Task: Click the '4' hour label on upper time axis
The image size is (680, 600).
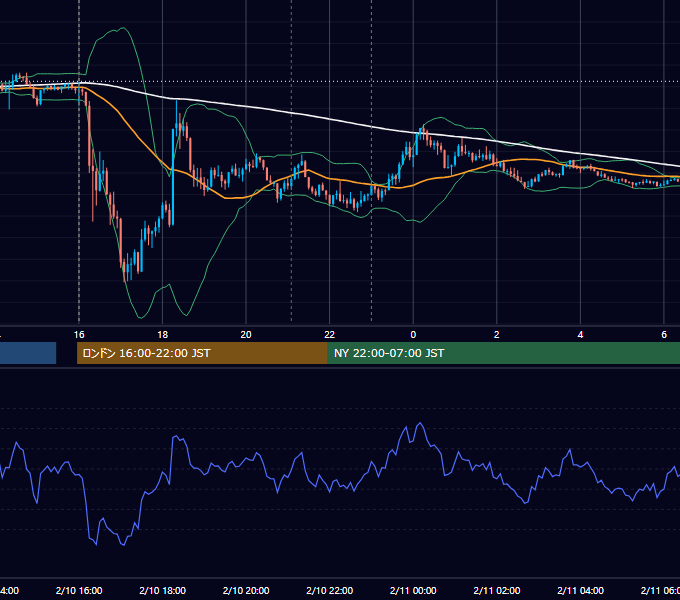Action: click(x=580, y=335)
